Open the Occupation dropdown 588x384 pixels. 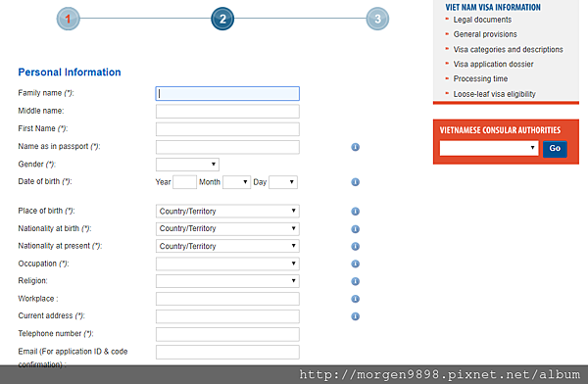pos(227,264)
